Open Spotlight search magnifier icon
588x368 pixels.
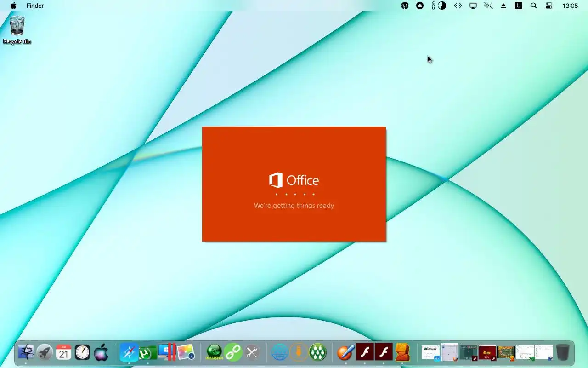(534, 6)
